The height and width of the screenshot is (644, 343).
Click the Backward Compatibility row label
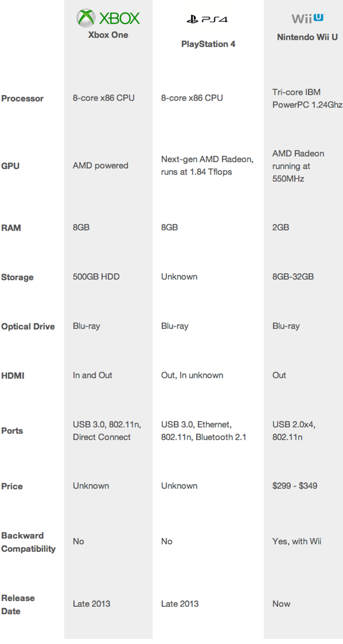tap(28, 542)
